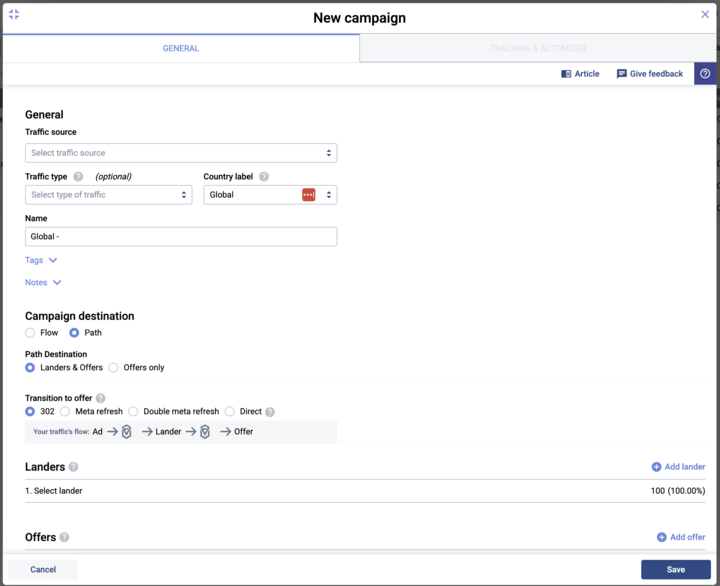Click the Offers help icon
Screen dimensions: 720x586
coord(65,537)
